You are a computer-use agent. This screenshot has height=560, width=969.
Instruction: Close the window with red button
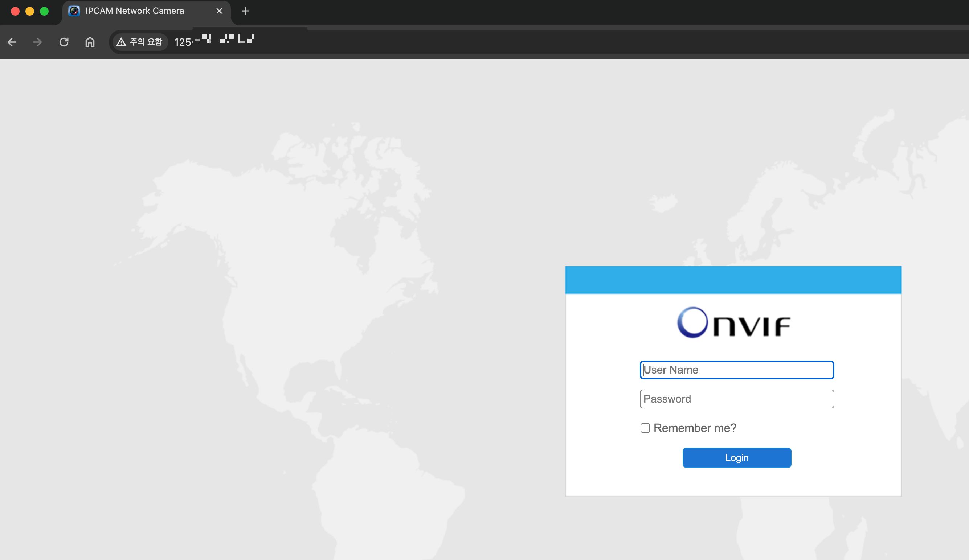point(15,11)
